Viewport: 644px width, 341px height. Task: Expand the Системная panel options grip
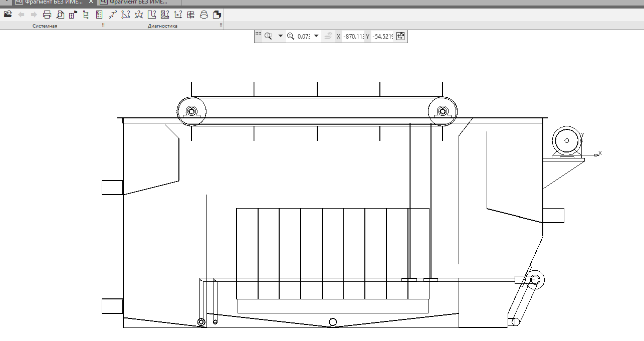pyautogui.click(x=103, y=26)
